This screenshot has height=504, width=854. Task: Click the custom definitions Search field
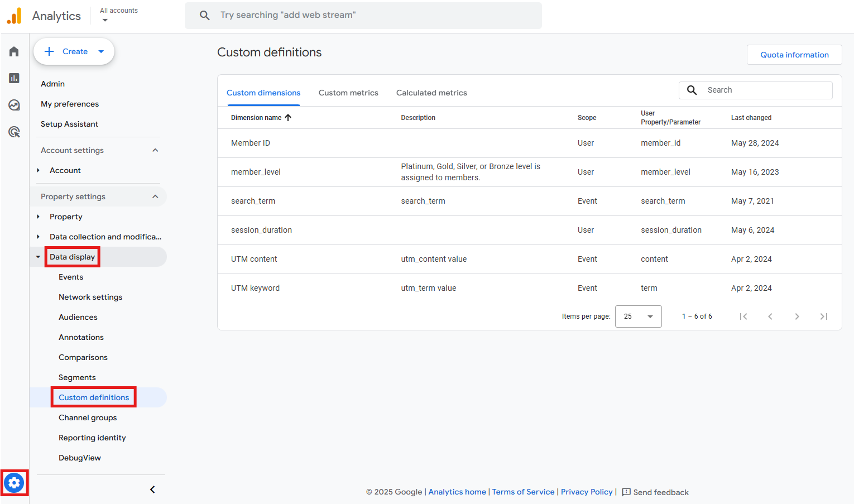pos(756,90)
